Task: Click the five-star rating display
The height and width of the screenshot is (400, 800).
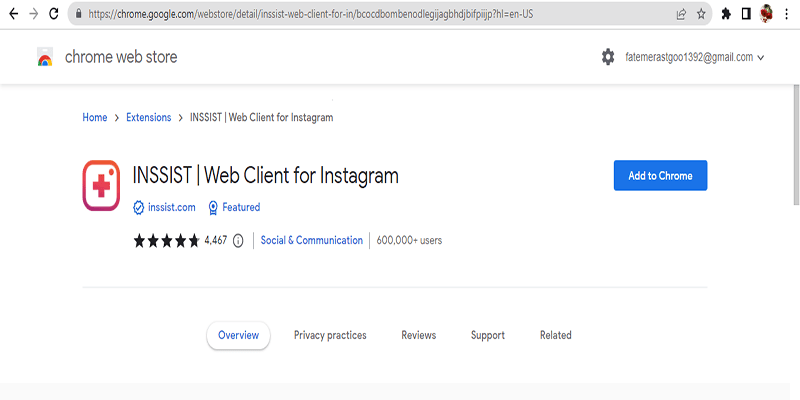Action: [x=166, y=241]
